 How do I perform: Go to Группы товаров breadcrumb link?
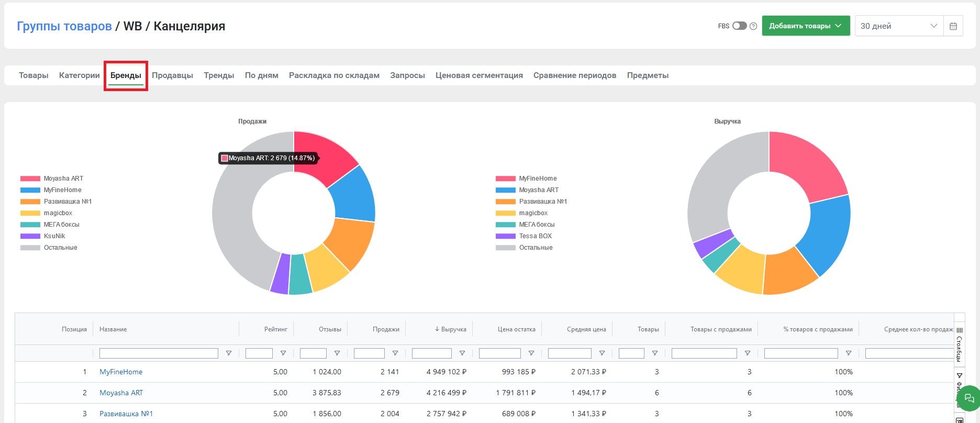[x=64, y=26]
